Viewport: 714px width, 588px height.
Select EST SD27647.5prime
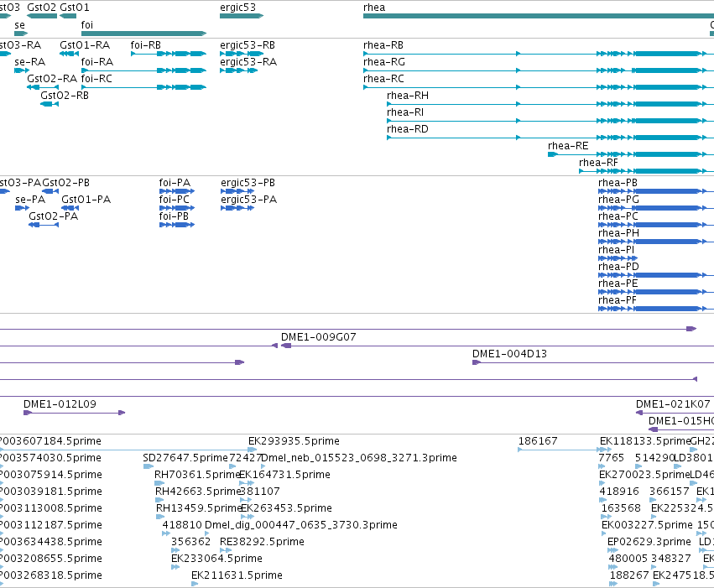149,466
